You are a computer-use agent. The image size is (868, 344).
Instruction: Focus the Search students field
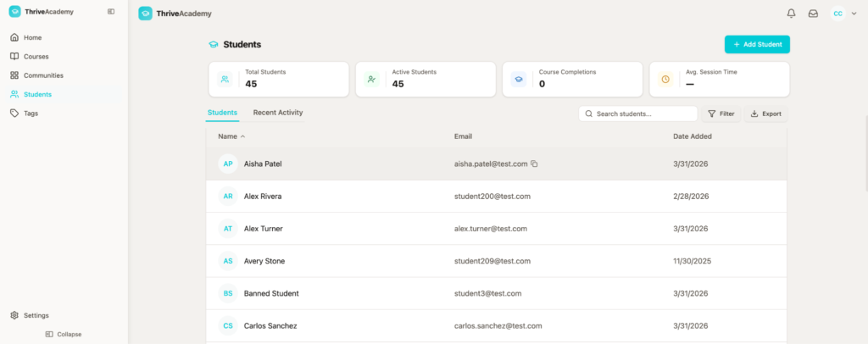pyautogui.click(x=637, y=114)
